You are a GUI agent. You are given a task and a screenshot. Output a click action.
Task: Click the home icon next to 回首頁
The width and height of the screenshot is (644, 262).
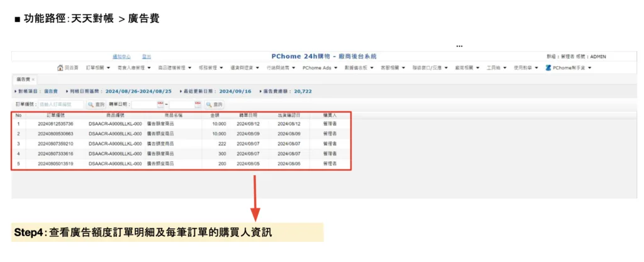(x=60, y=67)
